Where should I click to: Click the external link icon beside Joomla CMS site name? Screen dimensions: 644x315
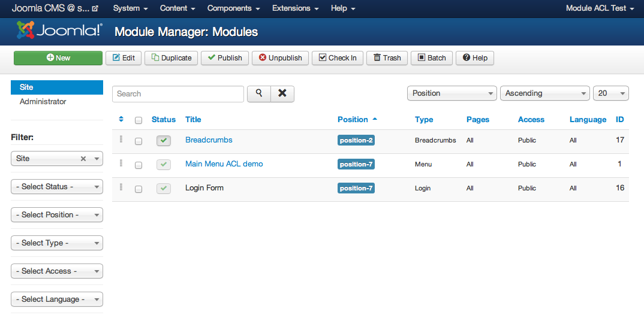[x=95, y=8]
